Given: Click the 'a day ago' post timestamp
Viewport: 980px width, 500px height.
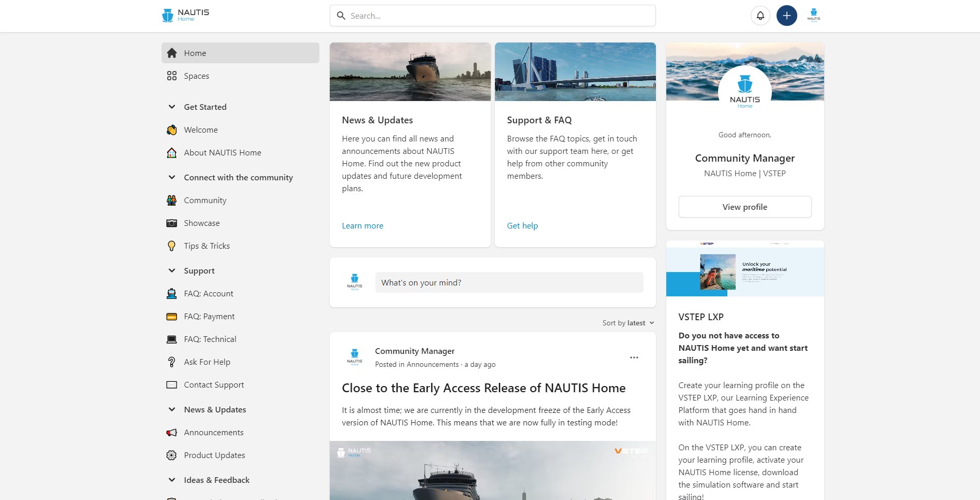Looking at the screenshot, I should 480,364.
